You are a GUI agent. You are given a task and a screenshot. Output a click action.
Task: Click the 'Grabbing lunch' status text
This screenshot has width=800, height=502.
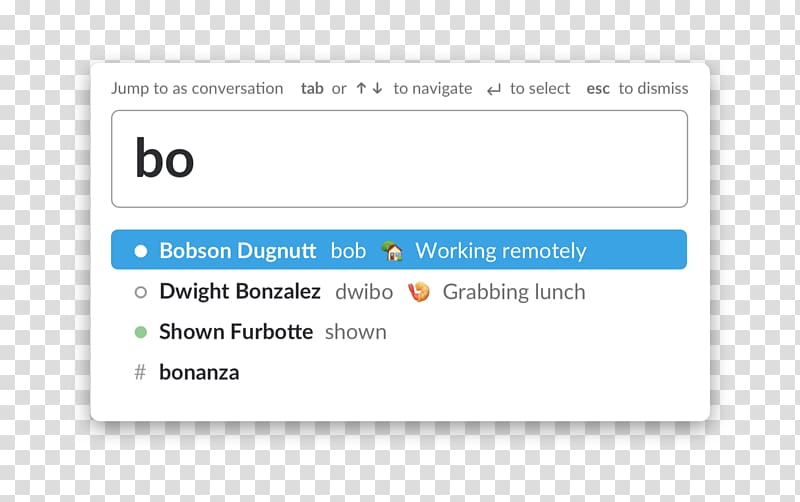pyautogui.click(x=514, y=292)
